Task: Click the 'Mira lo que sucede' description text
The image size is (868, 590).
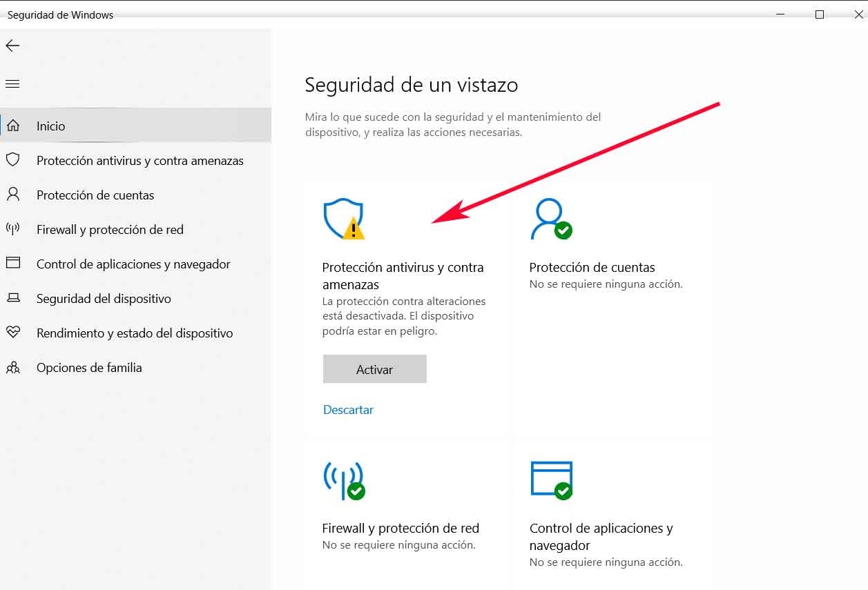Action: [x=453, y=124]
